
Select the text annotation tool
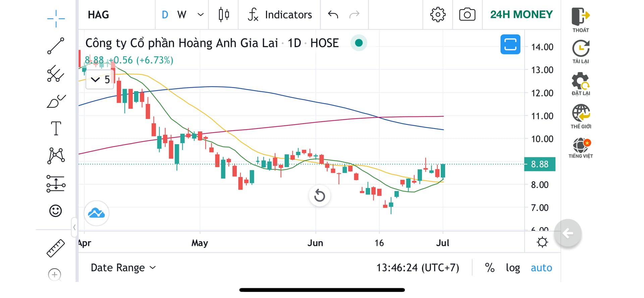(56, 128)
